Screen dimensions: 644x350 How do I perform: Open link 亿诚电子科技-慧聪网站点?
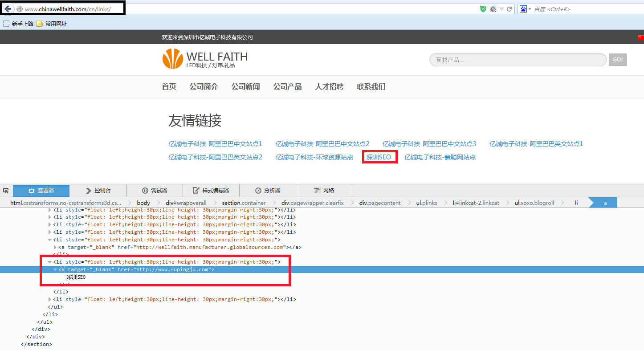pos(440,157)
